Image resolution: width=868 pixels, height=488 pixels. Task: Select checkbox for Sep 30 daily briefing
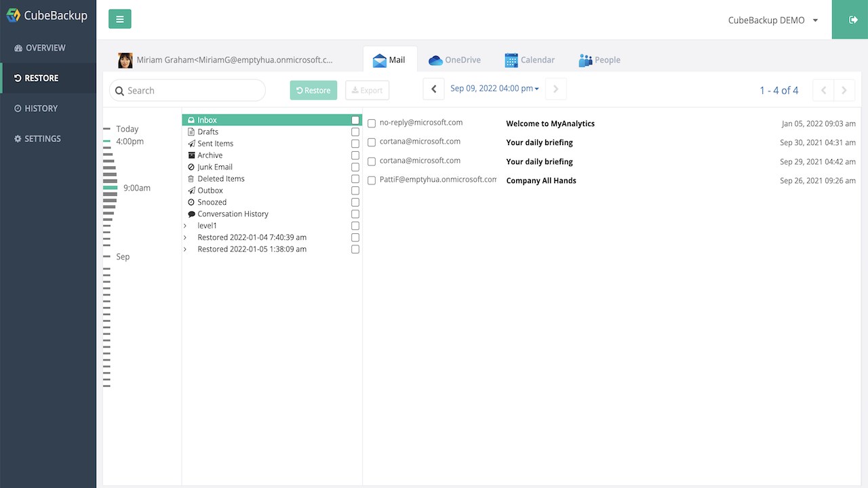pos(372,143)
